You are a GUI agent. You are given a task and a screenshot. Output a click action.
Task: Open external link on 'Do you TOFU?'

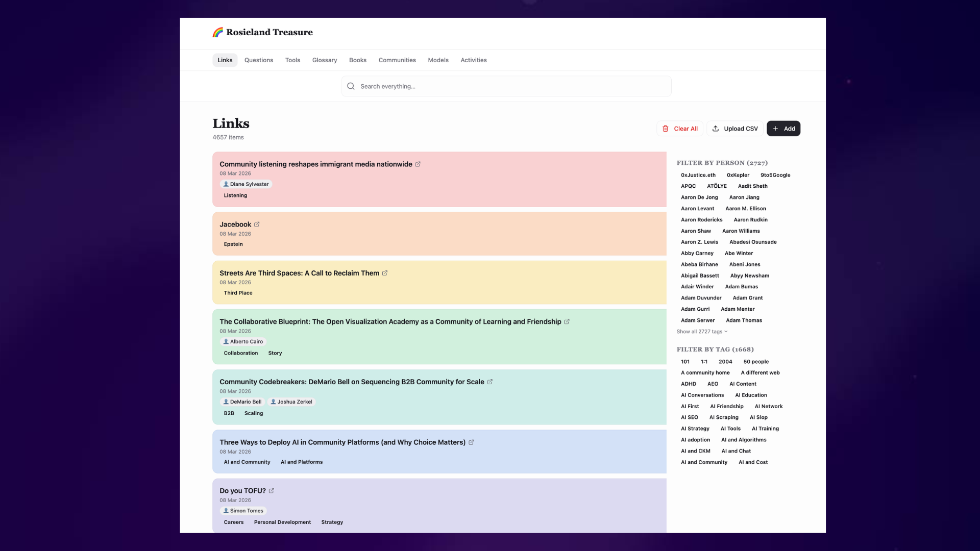pos(271,490)
